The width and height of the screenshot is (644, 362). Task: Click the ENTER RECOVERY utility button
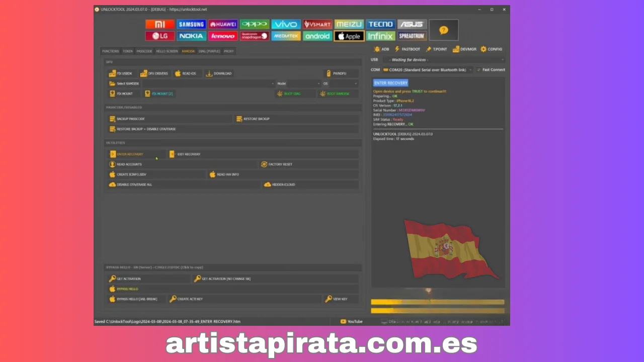click(x=136, y=154)
